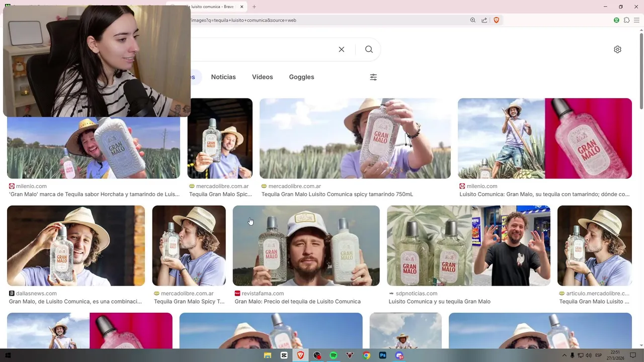The image size is (644, 362).
Task: Open CapCut from the taskbar
Action: click(x=284, y=355)
